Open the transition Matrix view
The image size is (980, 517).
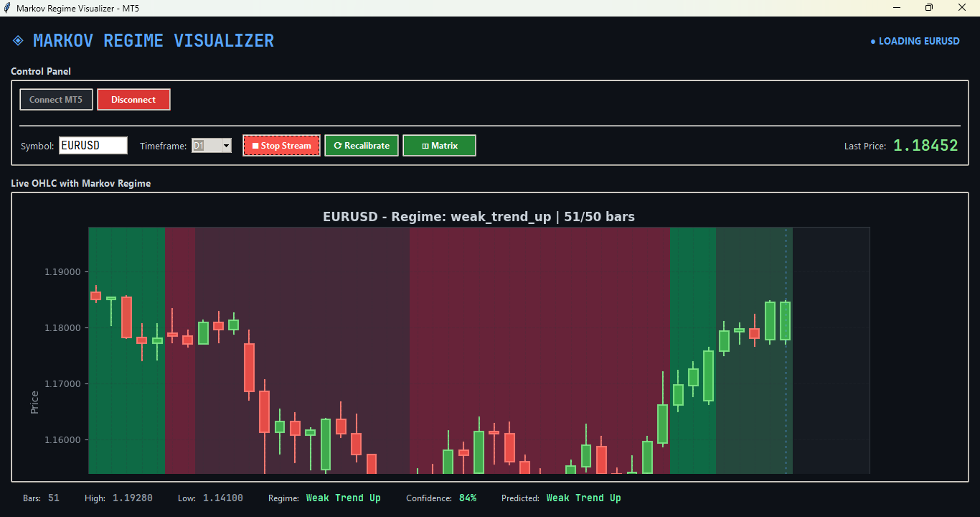439,145
